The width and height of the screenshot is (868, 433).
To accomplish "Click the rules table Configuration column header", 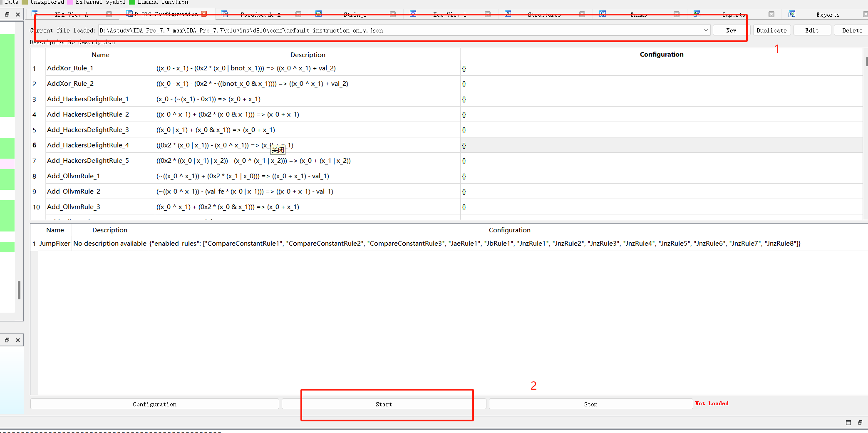I will [662, 55].
